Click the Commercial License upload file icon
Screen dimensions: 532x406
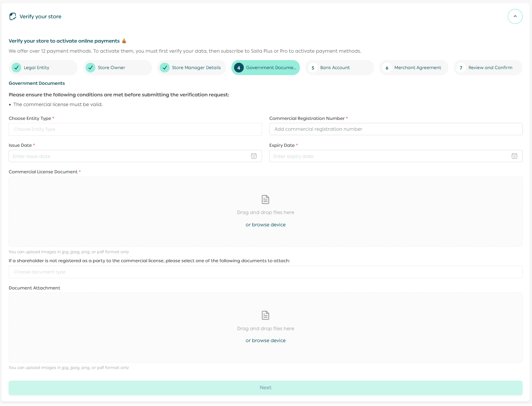coord(265,199)
